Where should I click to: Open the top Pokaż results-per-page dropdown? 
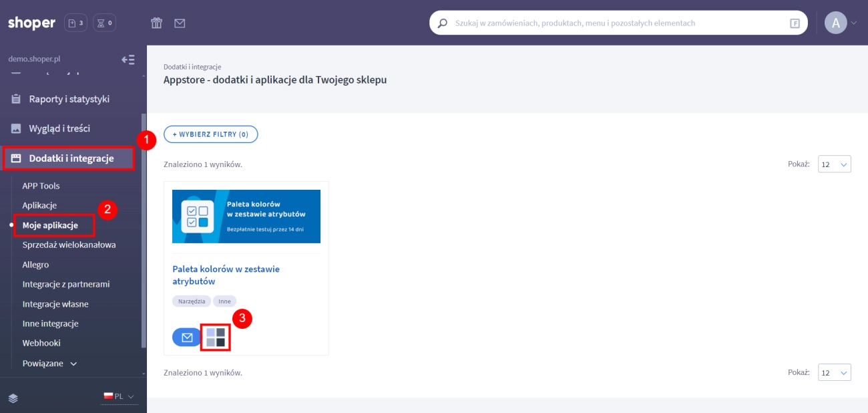click(x=834, y=164)
